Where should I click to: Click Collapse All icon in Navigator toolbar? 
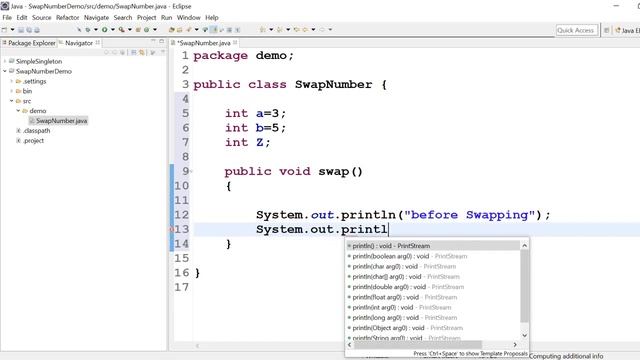133,53
